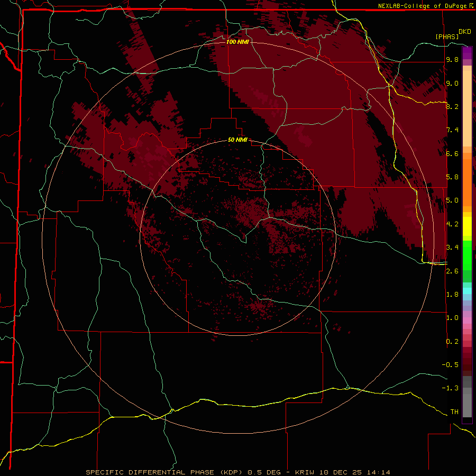Viewport: 476px width, 476px height.
Task: Click the 3.4 value on the legend
Action: point(452,248)
